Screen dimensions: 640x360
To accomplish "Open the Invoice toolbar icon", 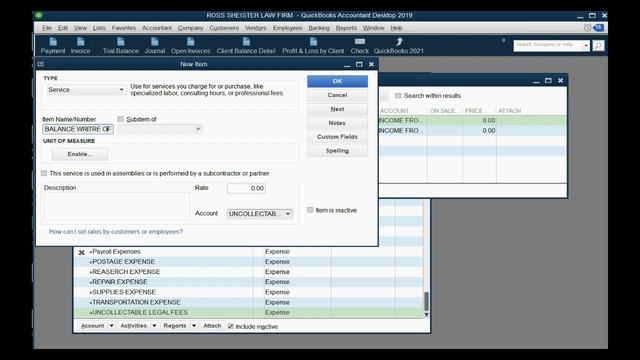I will point(80,46).
